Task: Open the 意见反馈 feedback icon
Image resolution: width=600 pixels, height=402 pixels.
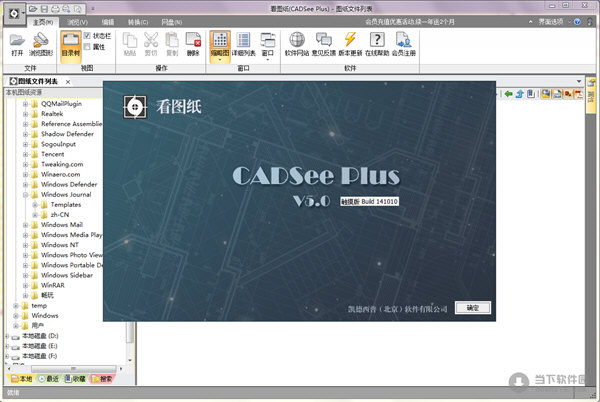Action: [x=324, y=44]
